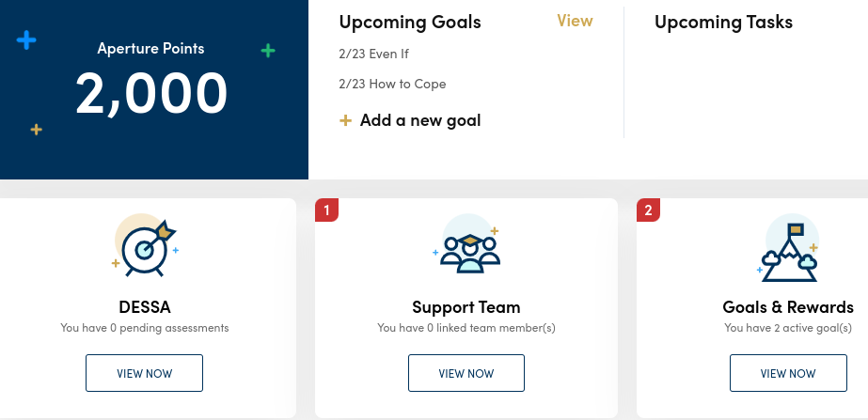Click the Upcoming Goals heading

tap(409, 22)
